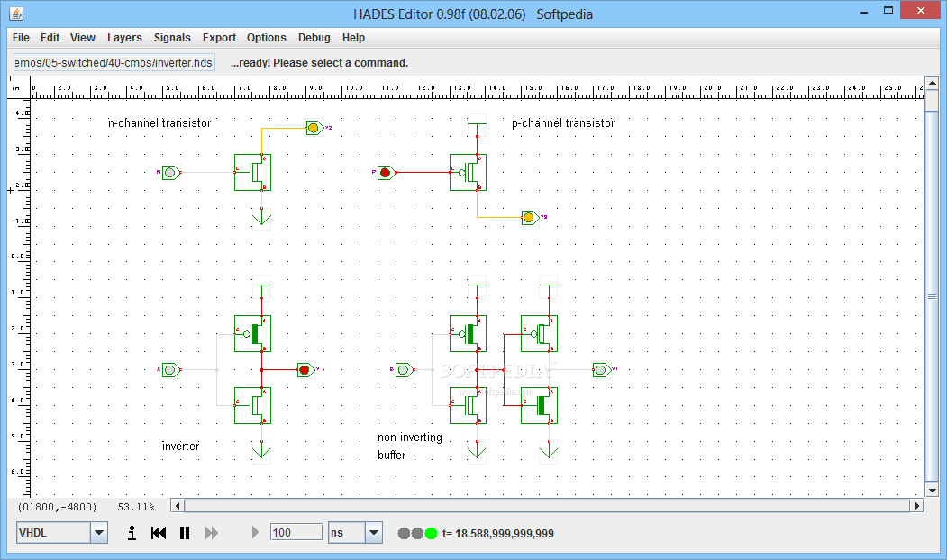Click the yellow output pin of the p-channel transistor
The width and height of the screenshot is (947, 560).
[x=530, y=217]
